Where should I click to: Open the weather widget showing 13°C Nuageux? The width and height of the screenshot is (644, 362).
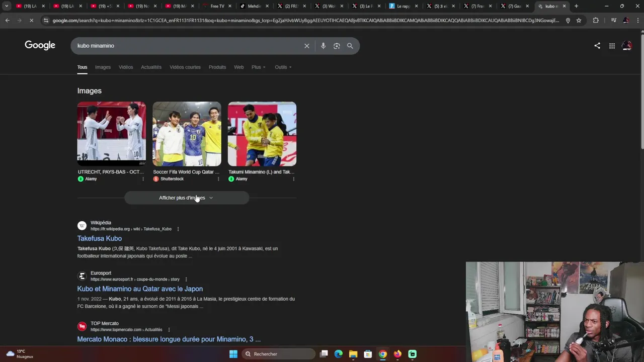pyautogui.click(x=19, y=354)
